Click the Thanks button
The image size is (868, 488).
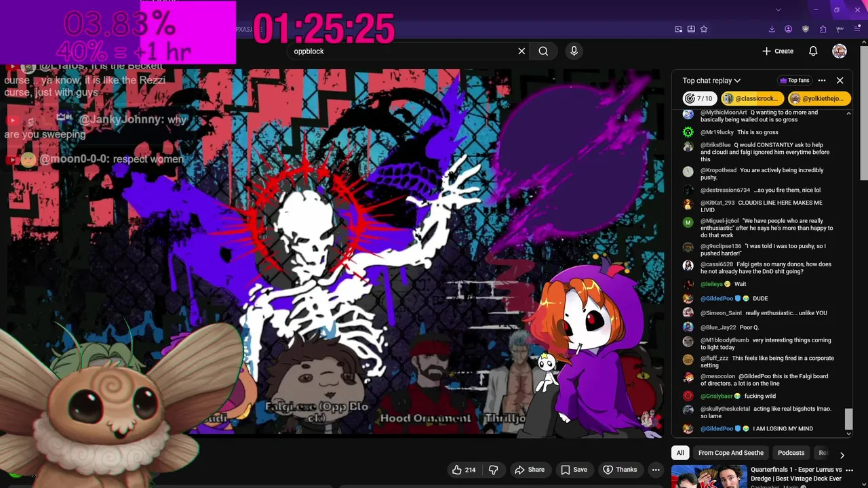coord(620,470)
